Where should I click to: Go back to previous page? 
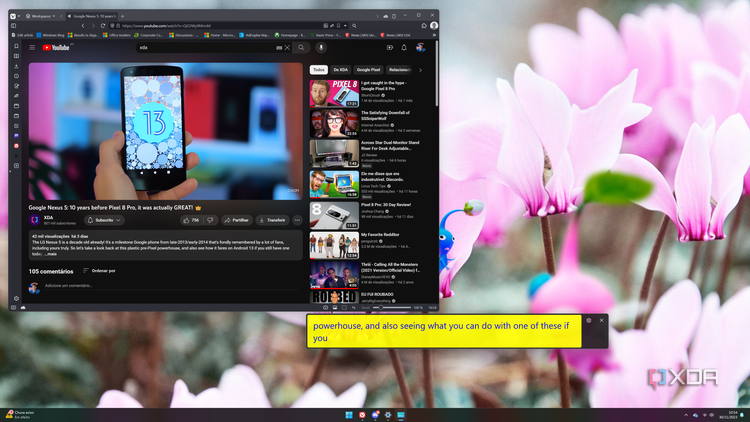pos(83,26)
